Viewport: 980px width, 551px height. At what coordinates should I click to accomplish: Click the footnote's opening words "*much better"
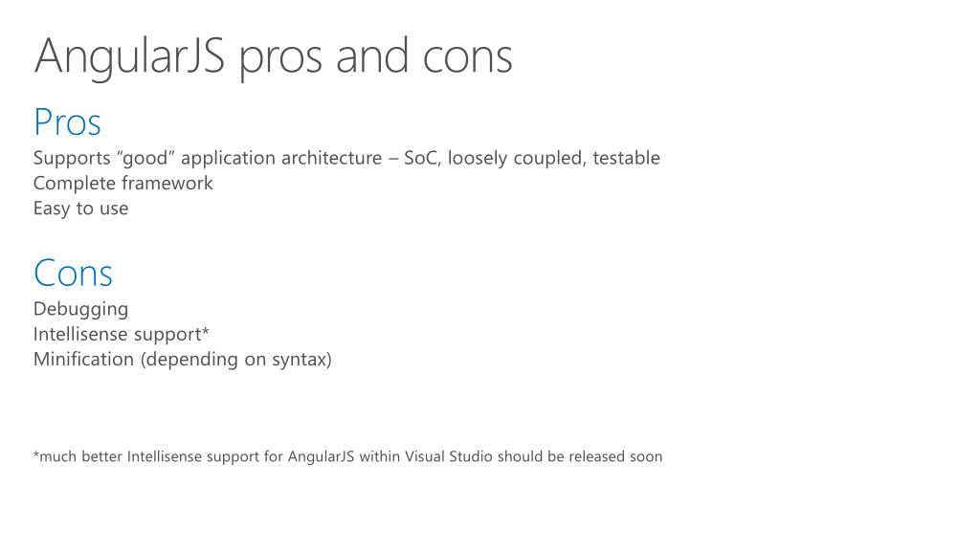pyautogui.click(x=78, y=456)
